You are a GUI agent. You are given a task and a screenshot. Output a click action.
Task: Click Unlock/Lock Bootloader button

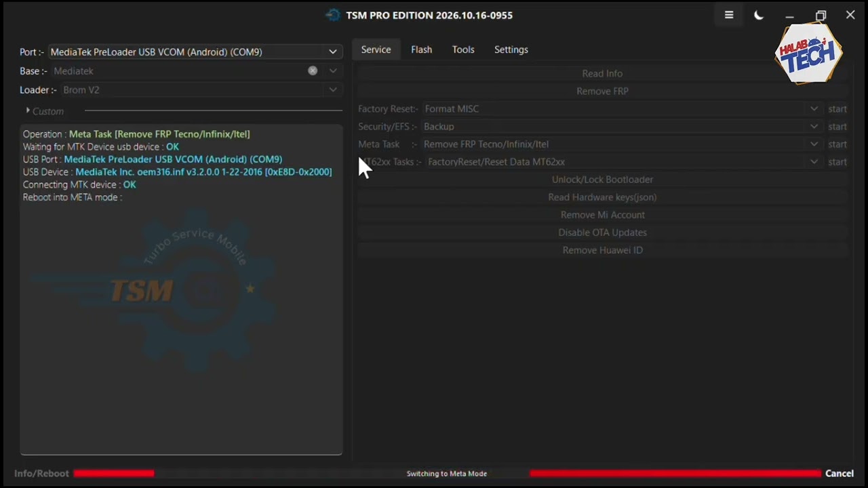coord(602,179)
